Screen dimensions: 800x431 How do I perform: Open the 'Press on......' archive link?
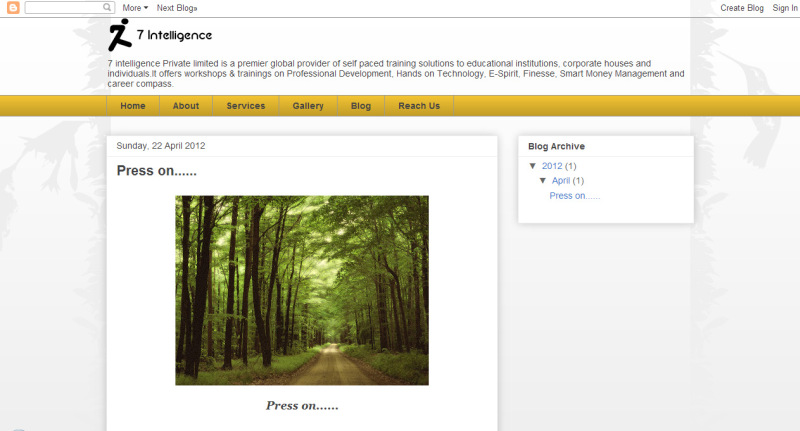pyautogui.click(x=574, y=196)
